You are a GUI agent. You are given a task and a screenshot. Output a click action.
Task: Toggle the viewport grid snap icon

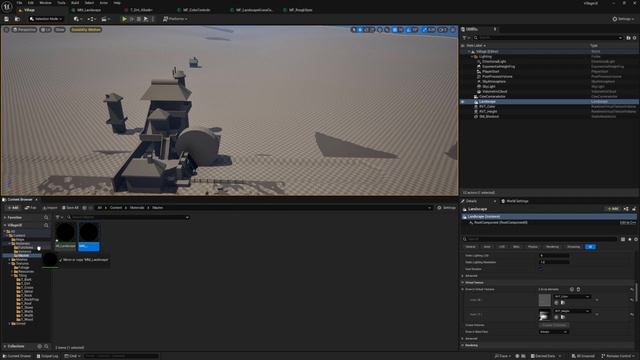point(395,30)
